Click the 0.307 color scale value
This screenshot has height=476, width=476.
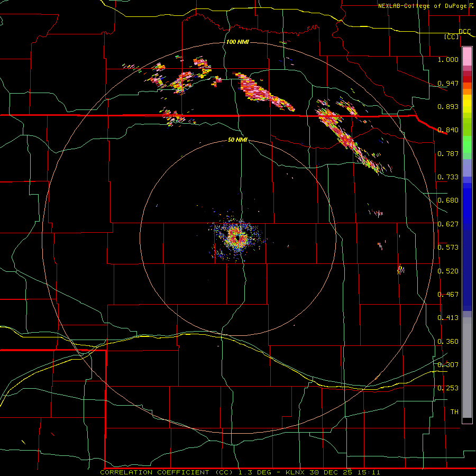(448, 364)
